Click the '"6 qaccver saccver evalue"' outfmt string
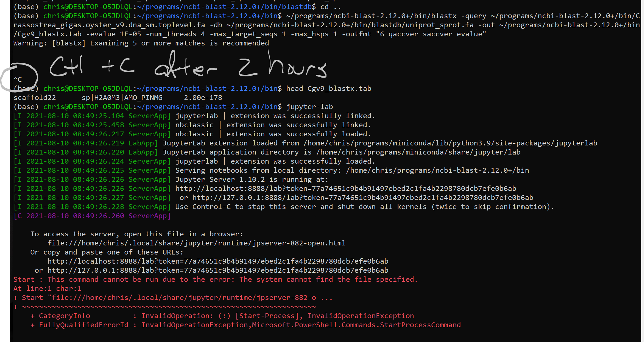Viewport: 644px width, 342px height. pyautogui.click(x=431, y=34)
